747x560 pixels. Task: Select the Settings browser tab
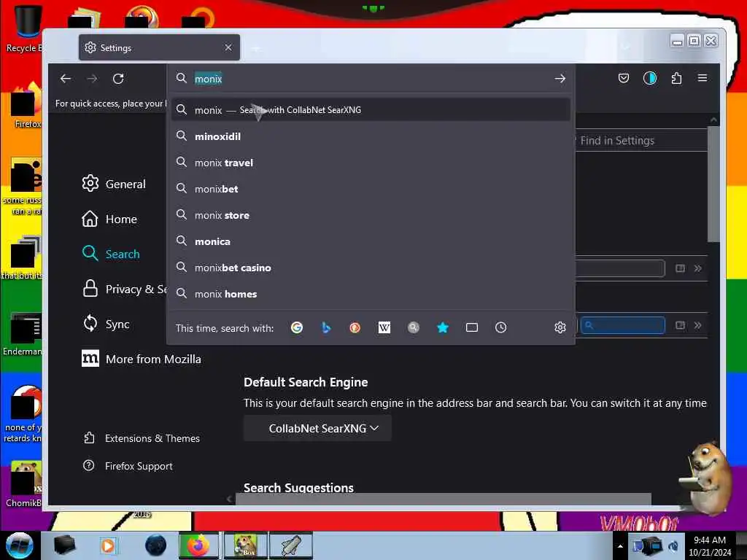[x=159, y=47]
